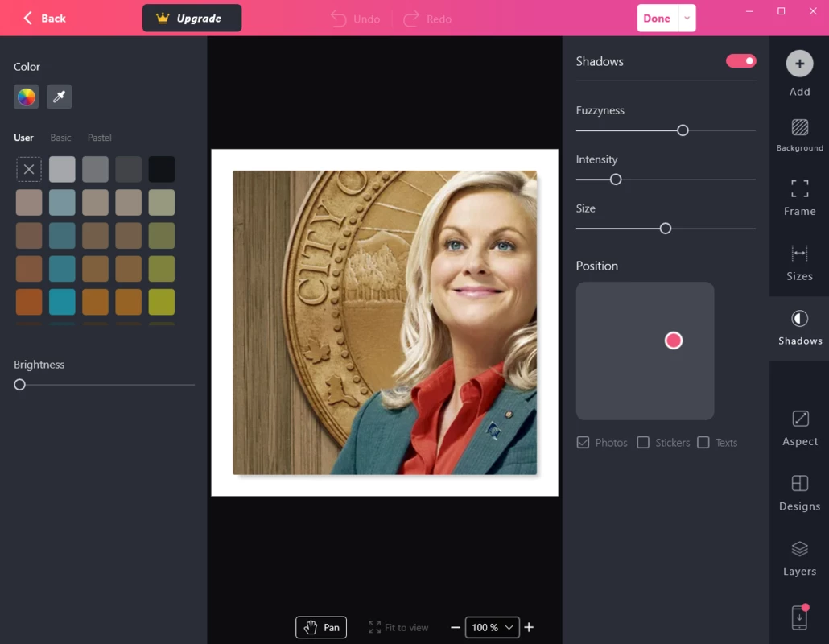Turn off the Shadows switch
829x644 pixels.
(740, 61)
